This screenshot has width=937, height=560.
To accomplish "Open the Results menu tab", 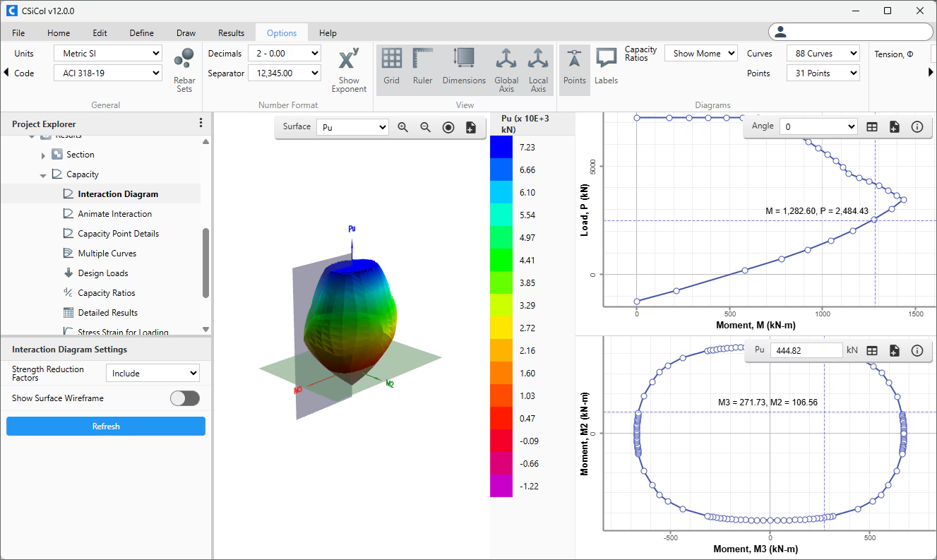I will point(231,33).
